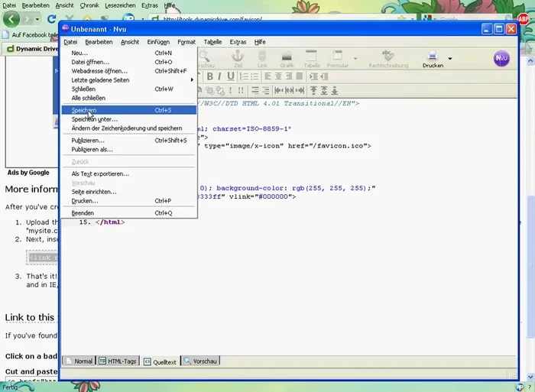This screenshot has width=535, height=392.
Task: Choose Publizieren... menu entry
Action: pos(129,141)
